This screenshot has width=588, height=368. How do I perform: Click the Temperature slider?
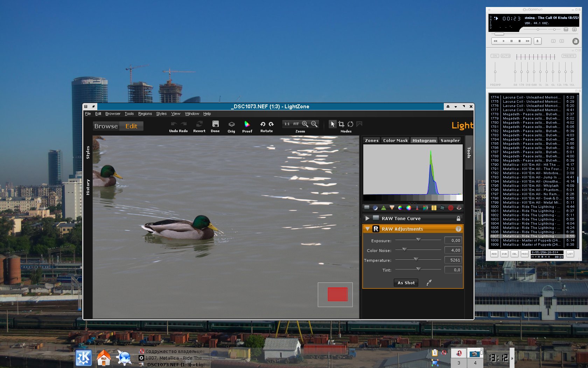(x=418, y=260)
